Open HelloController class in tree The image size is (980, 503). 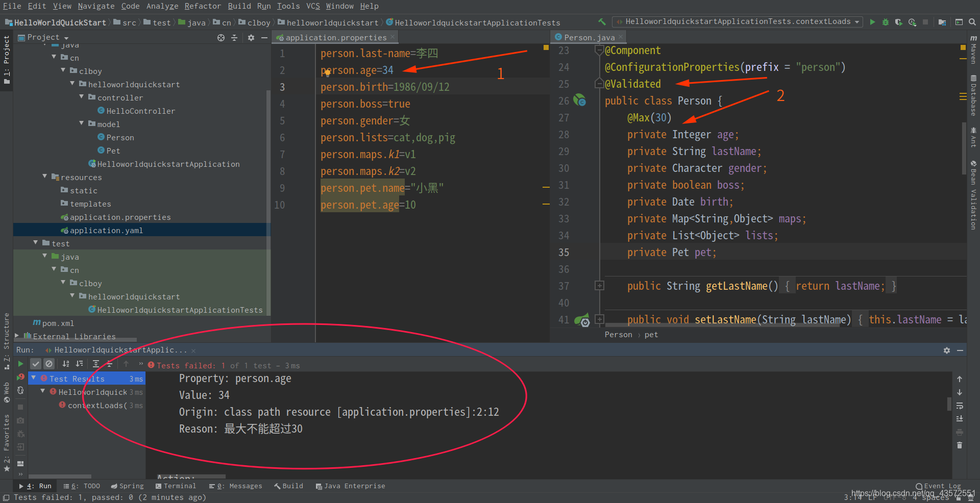click(136, 111)
